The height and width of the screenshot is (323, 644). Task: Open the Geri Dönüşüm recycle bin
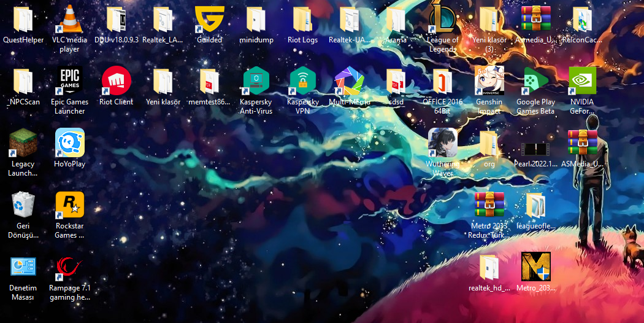pyautogui.click(x=23, y=204)
